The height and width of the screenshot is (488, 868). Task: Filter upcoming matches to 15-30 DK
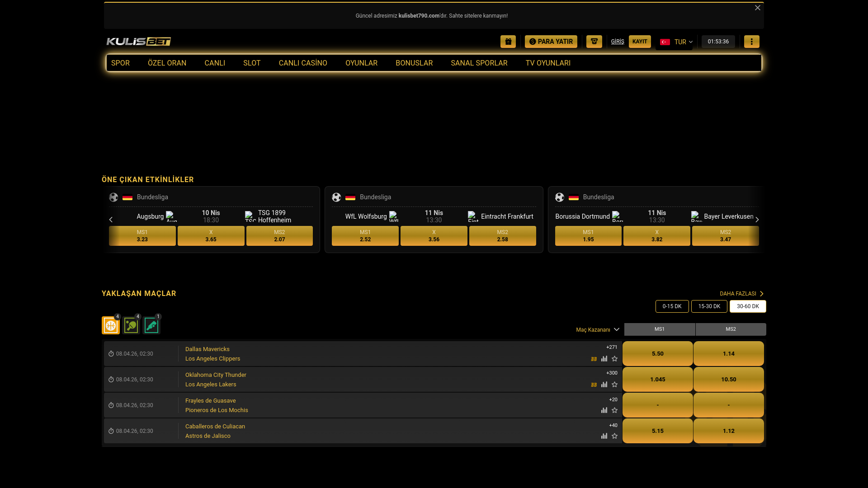click(709, 306)
